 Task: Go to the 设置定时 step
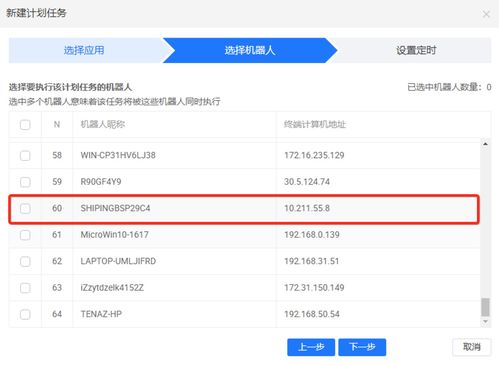416,50
